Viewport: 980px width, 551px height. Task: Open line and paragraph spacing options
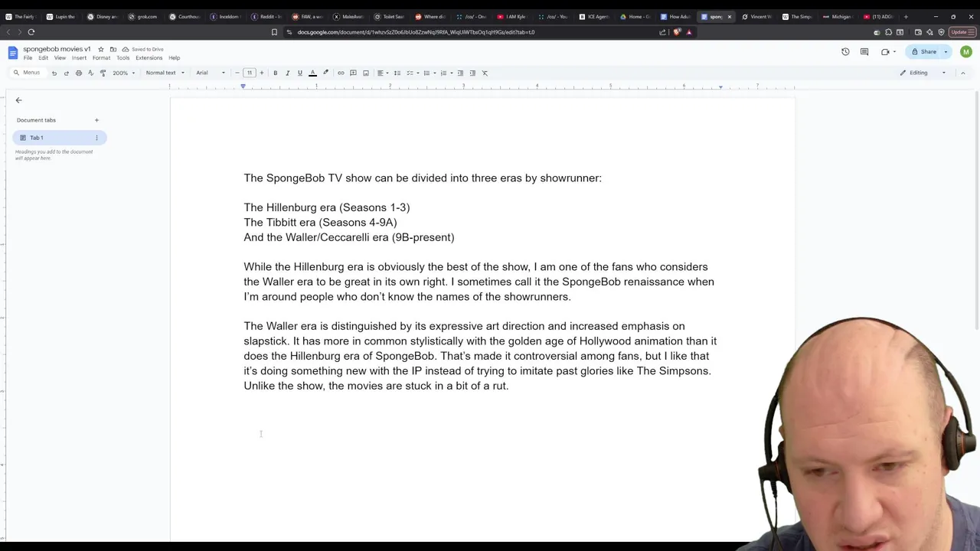tap(397, 73)
